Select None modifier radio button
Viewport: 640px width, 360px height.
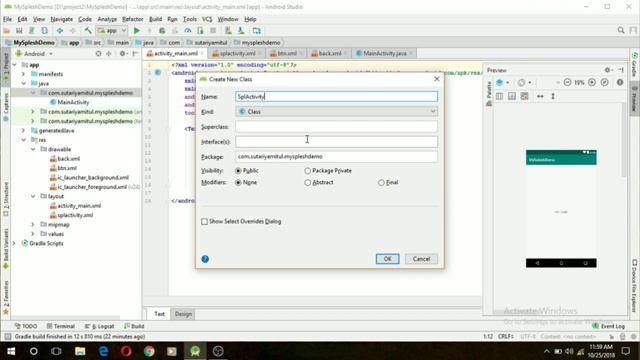coord(238,182)
